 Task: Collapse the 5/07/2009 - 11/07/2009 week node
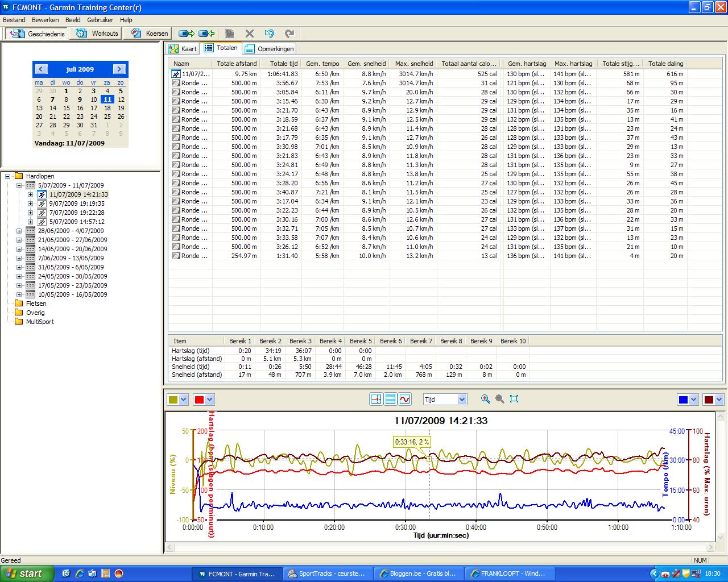(19, 185)
